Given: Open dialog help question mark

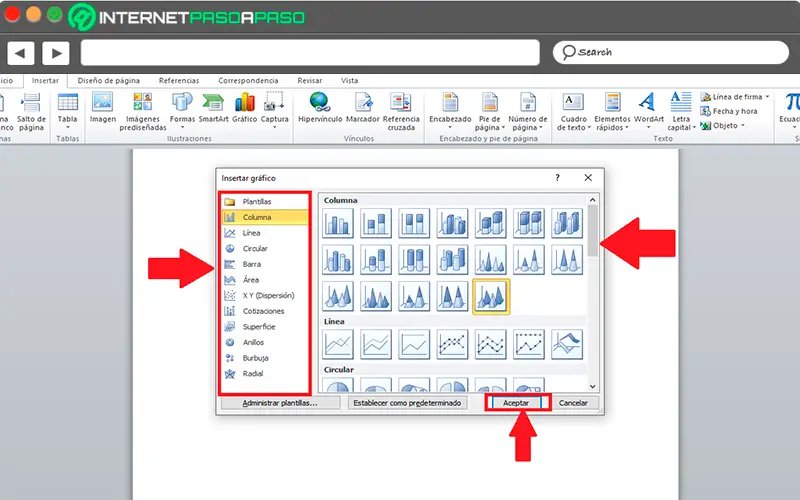Looking at the screenshot, I should pos(557,178).
